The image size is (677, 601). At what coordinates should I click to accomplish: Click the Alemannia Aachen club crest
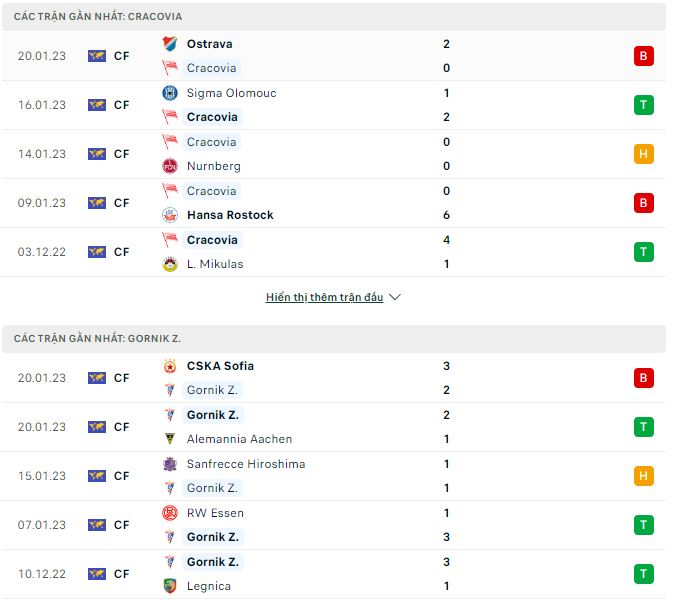(170, 439)
